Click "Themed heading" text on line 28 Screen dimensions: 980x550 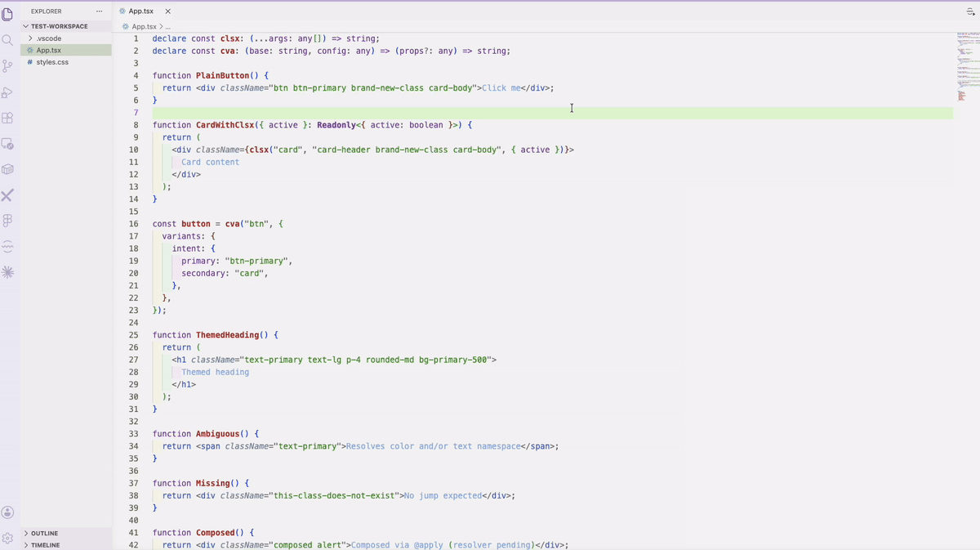(215, 372)
